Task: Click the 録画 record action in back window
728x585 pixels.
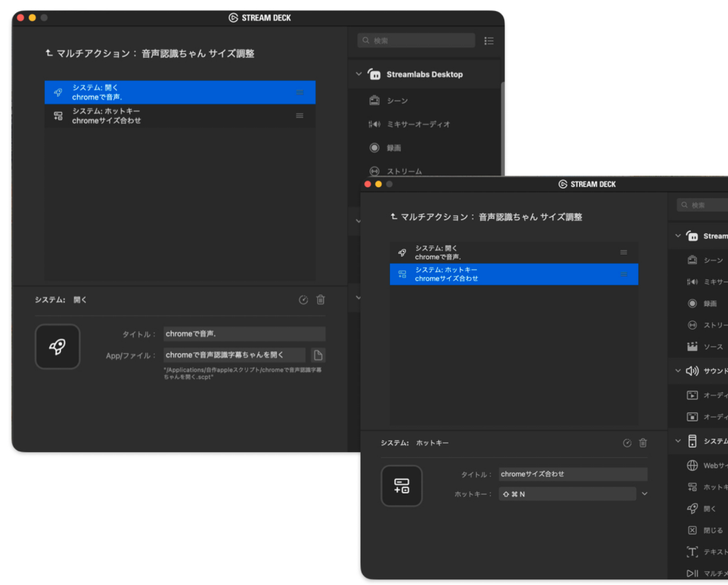Action: 394,148
